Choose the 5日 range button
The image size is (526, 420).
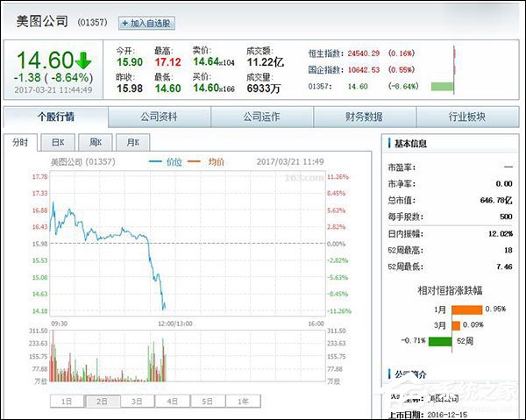(x=208, y=402)
